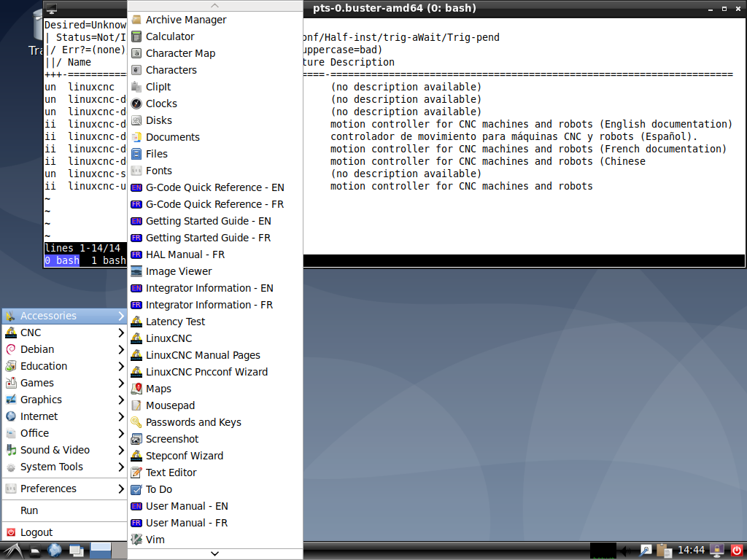747x560 pixels.
Task: Mute audio using the tray speaker icon
Action: click(x=624, y=551)
